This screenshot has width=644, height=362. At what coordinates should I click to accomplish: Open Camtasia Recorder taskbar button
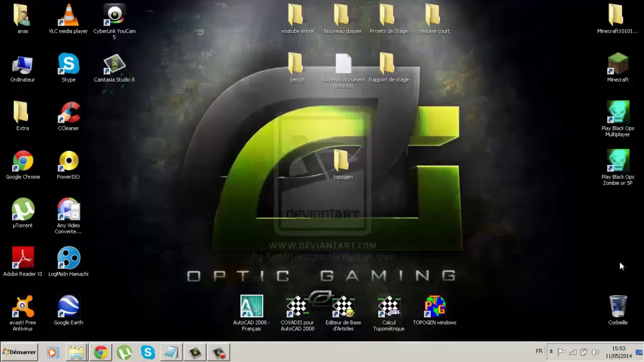tap(219, 352)
